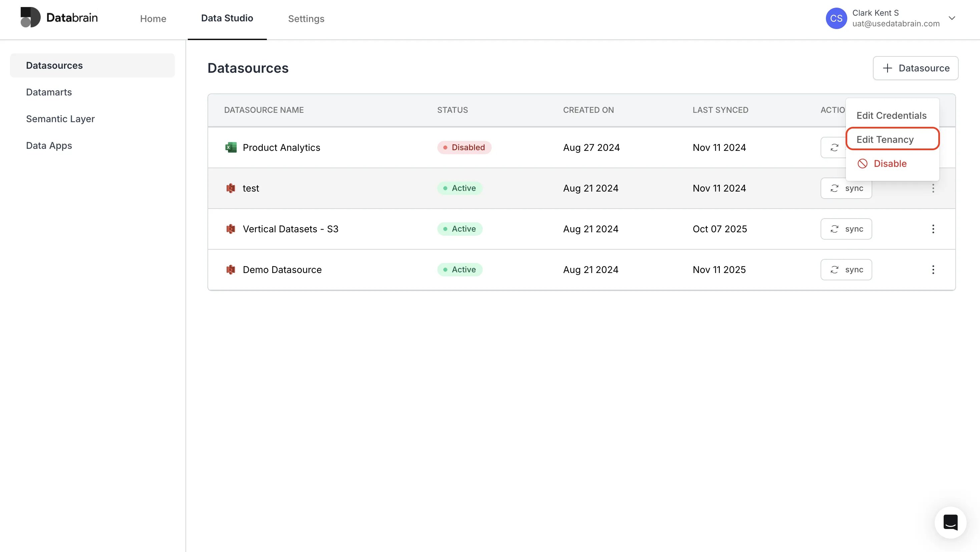Click the Databrain logo
980x552 pixels.
click(59, 17)
